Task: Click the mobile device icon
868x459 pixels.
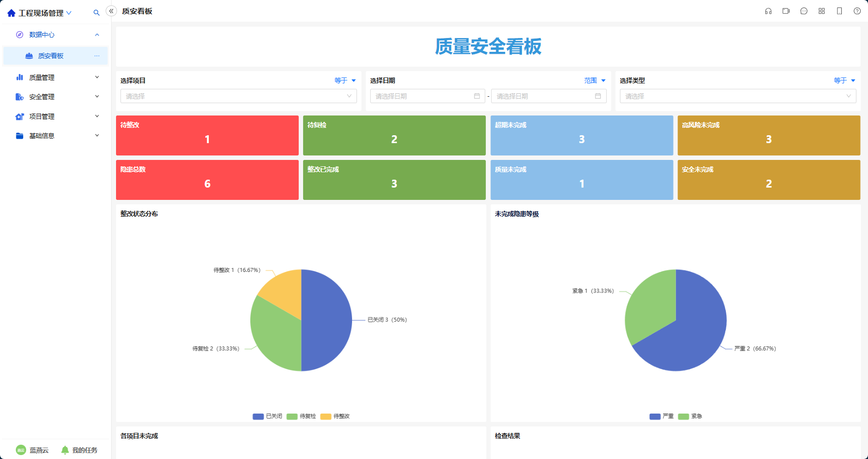Action: click(x=839, y=11)
